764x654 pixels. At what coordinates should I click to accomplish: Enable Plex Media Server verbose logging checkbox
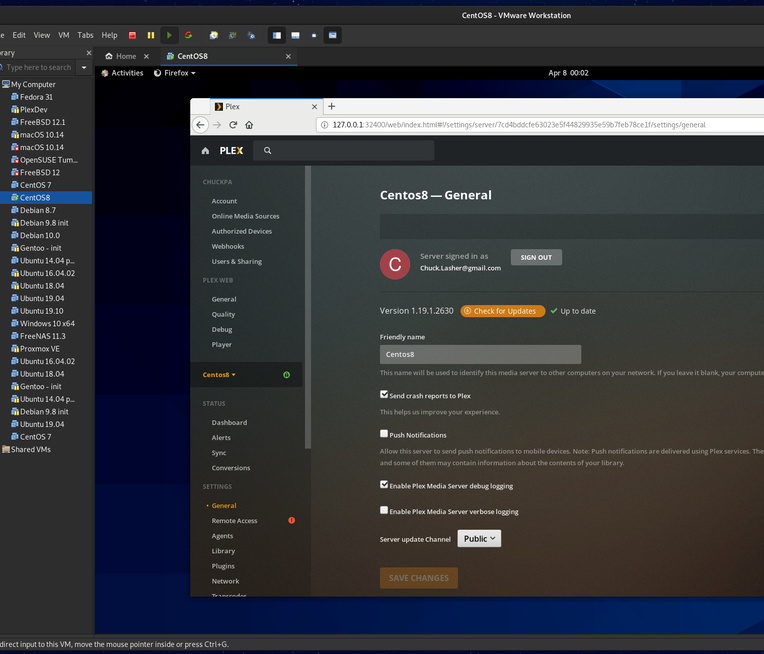coord(384,510)
